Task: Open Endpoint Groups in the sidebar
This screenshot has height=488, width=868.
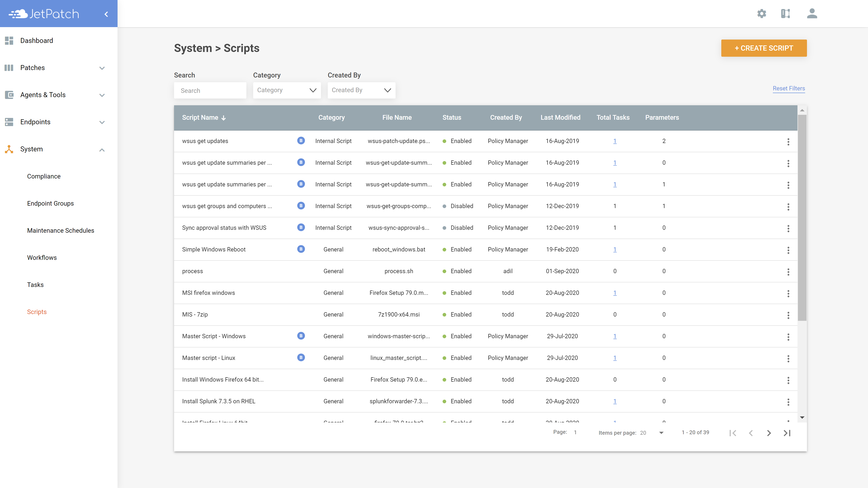Action: (50, 203)
